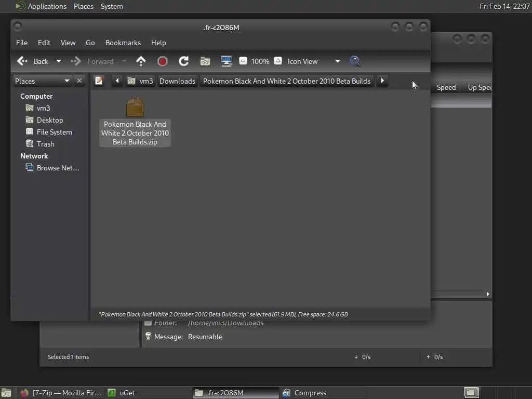Select the Pokemon Beta Builds.zip archive icon

pyautogui.click(x=135, y=107)
